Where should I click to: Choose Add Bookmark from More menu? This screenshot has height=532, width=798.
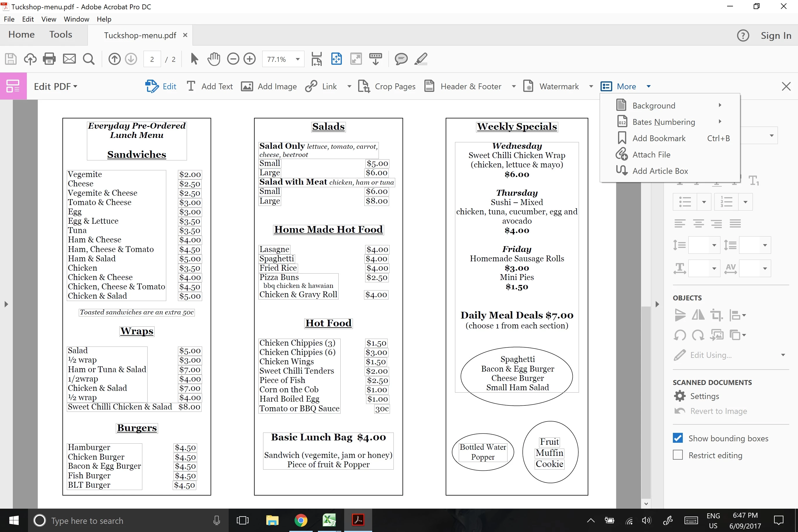(659, 139)
